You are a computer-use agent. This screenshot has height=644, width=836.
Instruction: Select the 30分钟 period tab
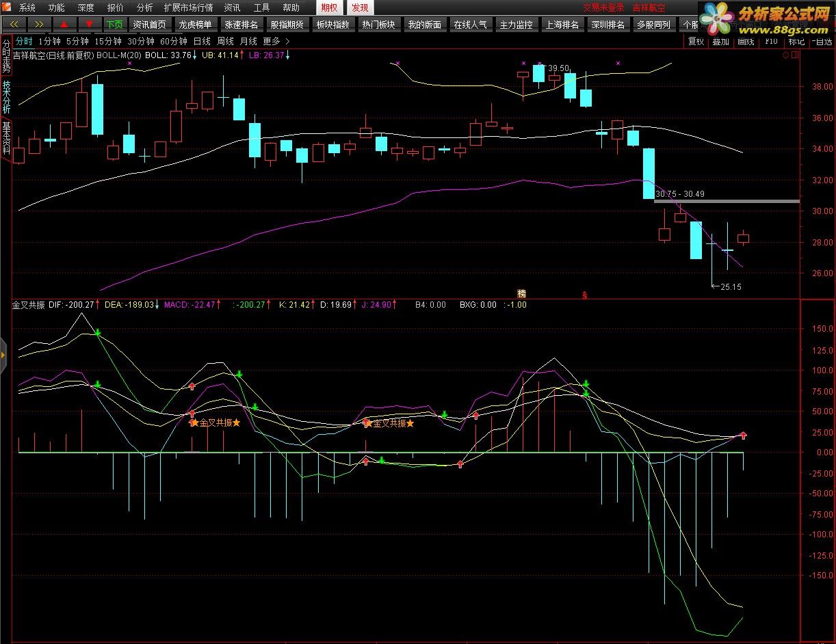coord(141,41)
